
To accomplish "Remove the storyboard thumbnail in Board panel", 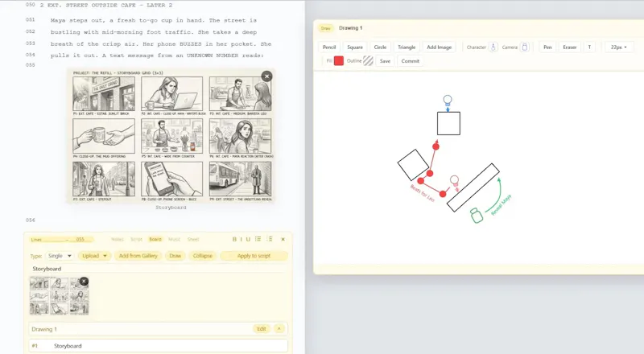I will click(x=84, y=282).
